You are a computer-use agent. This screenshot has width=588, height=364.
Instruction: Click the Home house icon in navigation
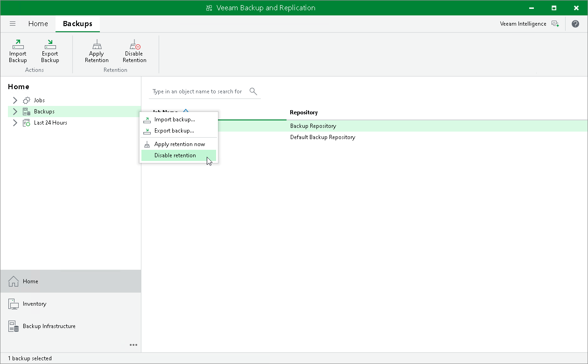click(x=14, y=281)
